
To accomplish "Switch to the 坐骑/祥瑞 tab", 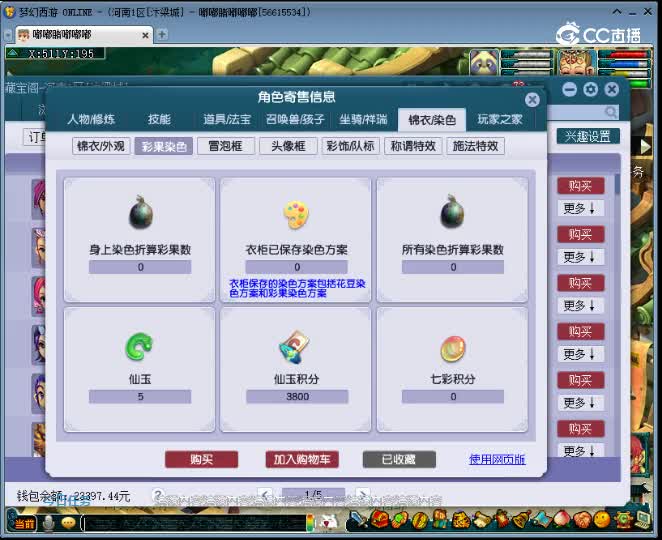I will [x=363, y=119].
